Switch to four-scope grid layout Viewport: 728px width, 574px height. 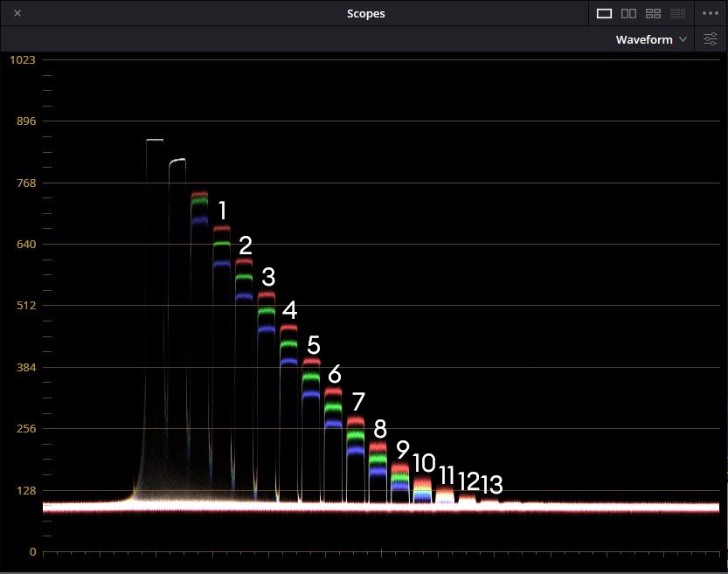point(653,13)
